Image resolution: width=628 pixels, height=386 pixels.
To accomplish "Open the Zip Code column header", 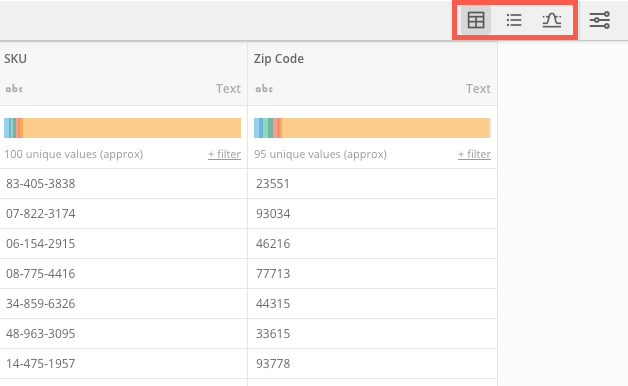I will pos(279,59).
